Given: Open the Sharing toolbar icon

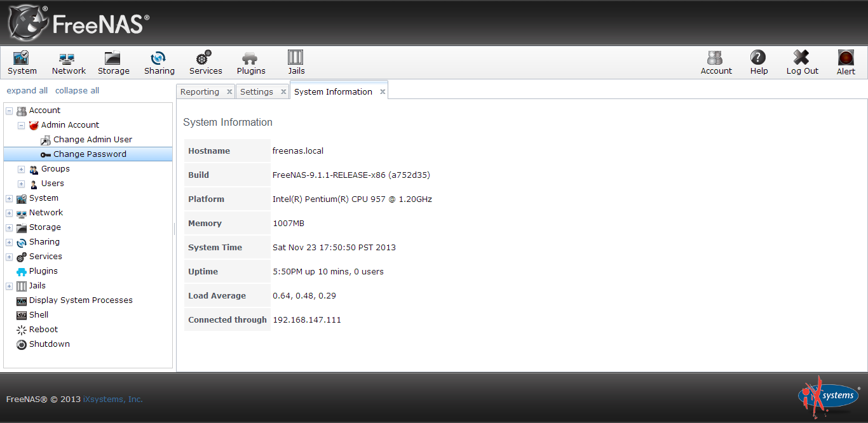Looking at the screenshot, I should click(159, 63).
